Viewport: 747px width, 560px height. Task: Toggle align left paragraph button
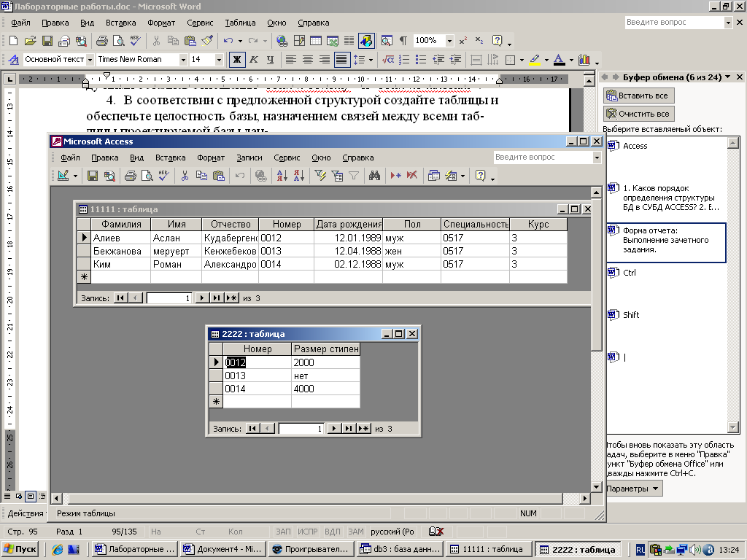tap(290, 60)
